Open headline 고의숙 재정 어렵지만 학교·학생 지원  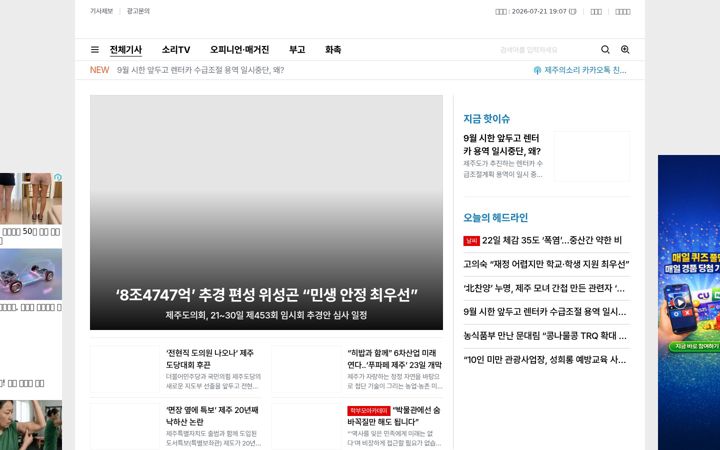[546, 264]
